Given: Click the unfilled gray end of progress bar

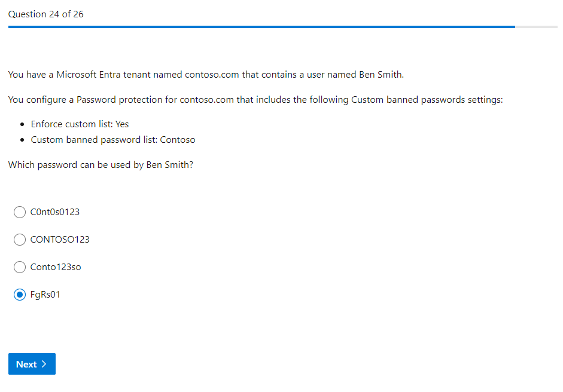Looking at the screenshot, I should 536,27.
